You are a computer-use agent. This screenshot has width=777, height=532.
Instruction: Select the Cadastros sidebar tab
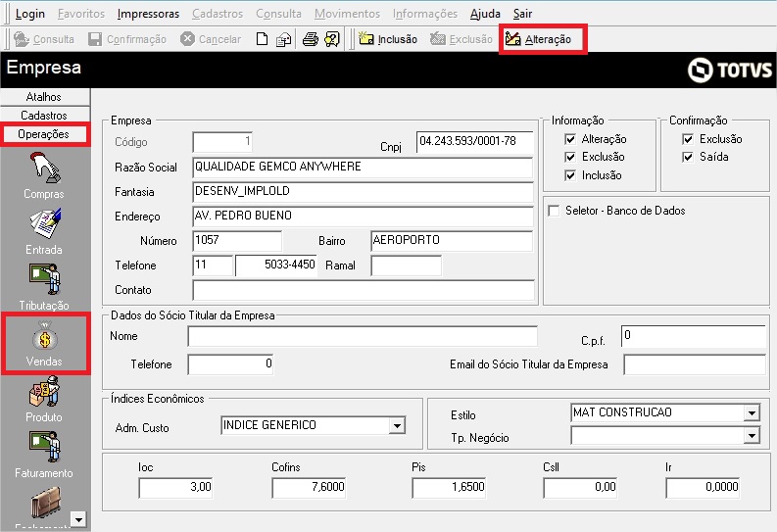45,116
